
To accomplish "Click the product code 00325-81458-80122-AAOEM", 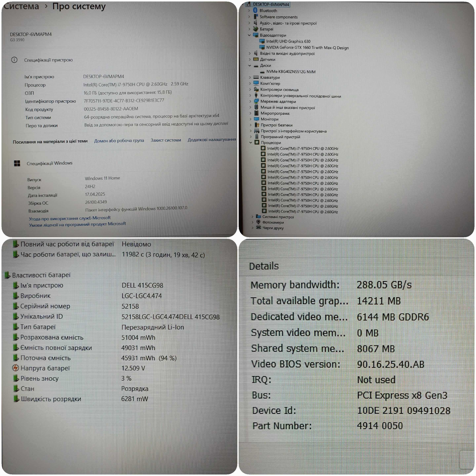I will pos(111,109).
